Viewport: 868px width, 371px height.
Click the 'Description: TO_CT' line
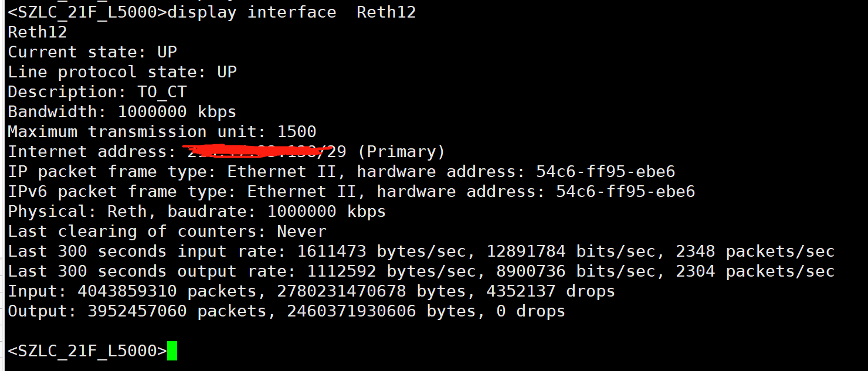pyautogui.click(x=97, y=92)
